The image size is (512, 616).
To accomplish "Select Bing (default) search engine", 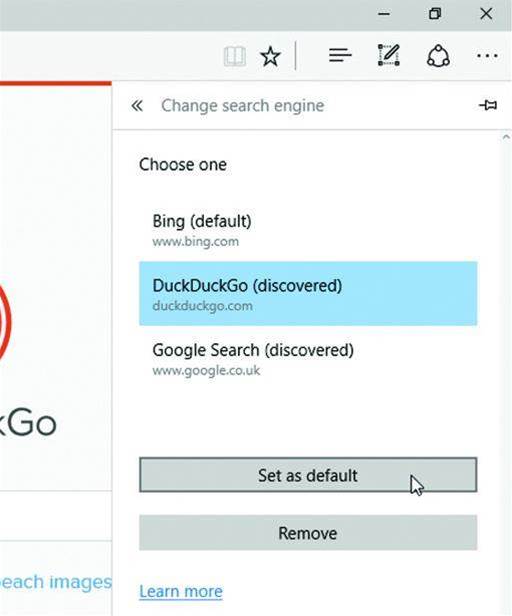I will tap(308, 229).
